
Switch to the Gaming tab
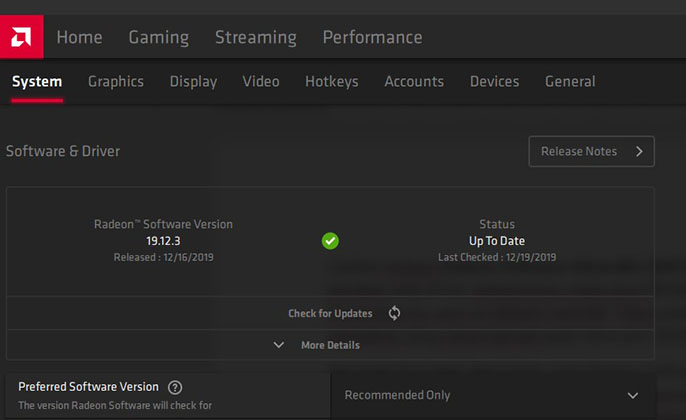(159, 38)
